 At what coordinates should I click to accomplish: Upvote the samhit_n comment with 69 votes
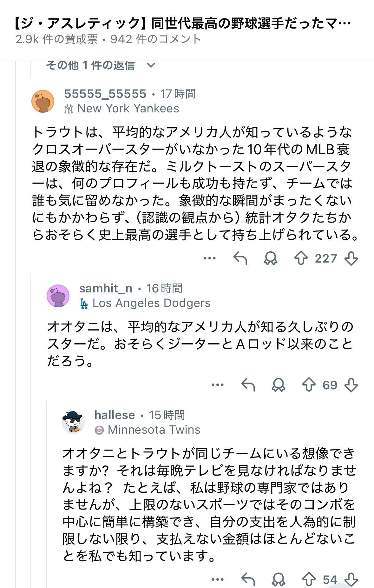tap(309, 385)
